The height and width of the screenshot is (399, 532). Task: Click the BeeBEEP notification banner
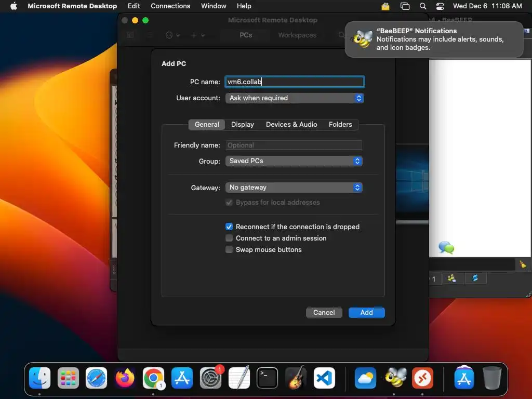click(434, 39)
